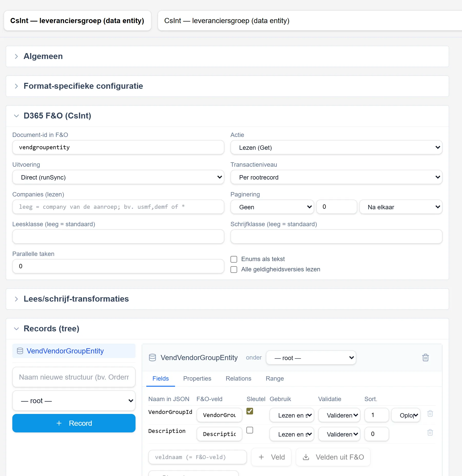462x476 pixels.
Task: Delete the Description field row
Action: (430, 432)
